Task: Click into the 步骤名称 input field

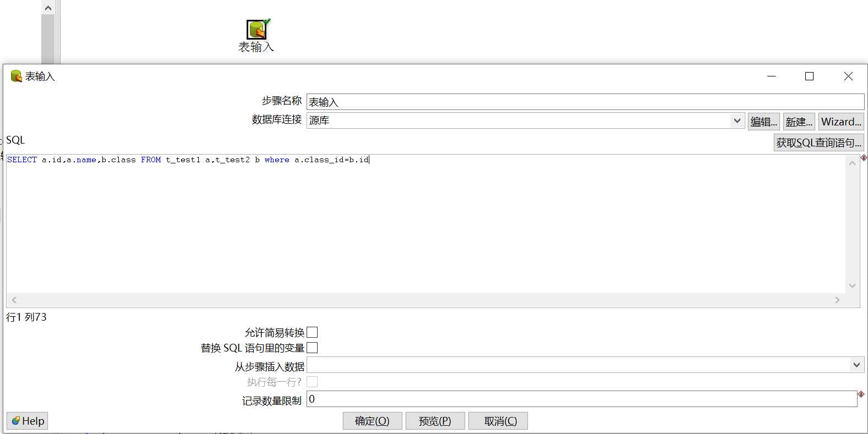Action: (x=585, y=102)
